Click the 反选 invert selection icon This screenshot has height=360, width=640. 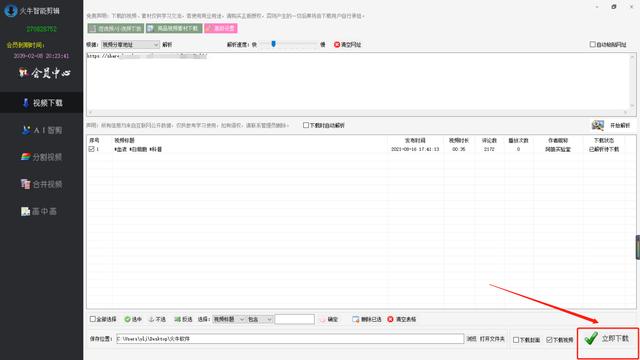[x=178, y=319]
